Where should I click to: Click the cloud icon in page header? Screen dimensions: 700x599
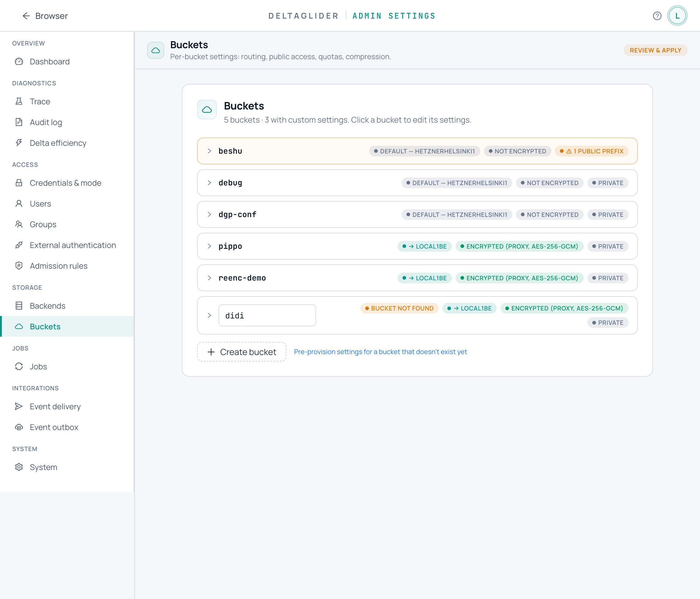pos(155,50)
